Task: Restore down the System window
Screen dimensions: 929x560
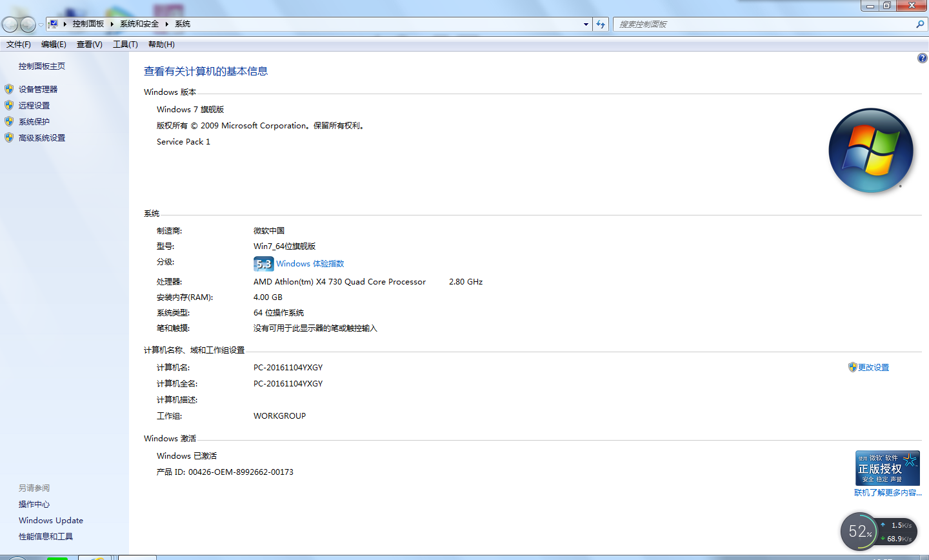Action: click(887, 6)
